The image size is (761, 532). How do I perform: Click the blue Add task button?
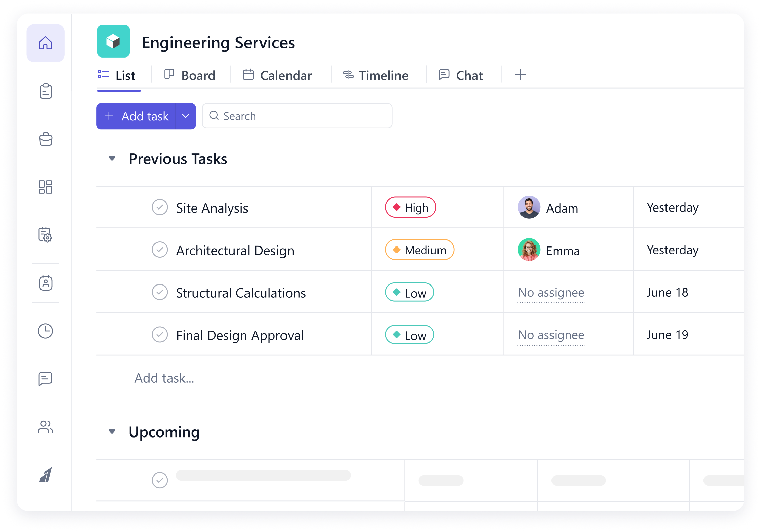[136, 116]
